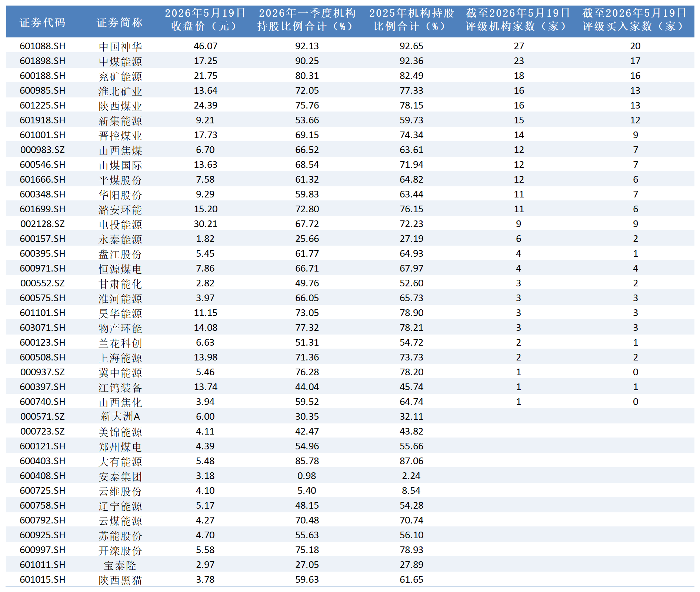Select the 2026年5月19日收盘价 header cell
The height and width of the screenshot is (592, 700).
coord(205,20)
